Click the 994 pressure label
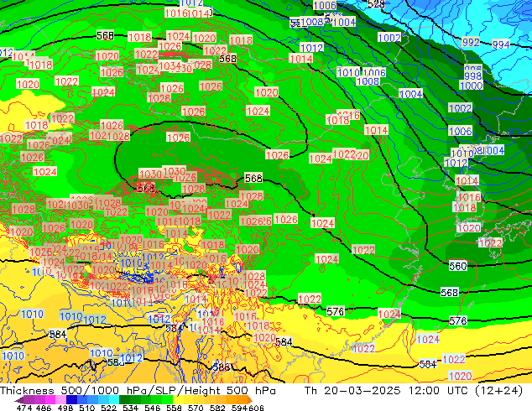This screenshot has width=532, height=411. coord(501,44)
